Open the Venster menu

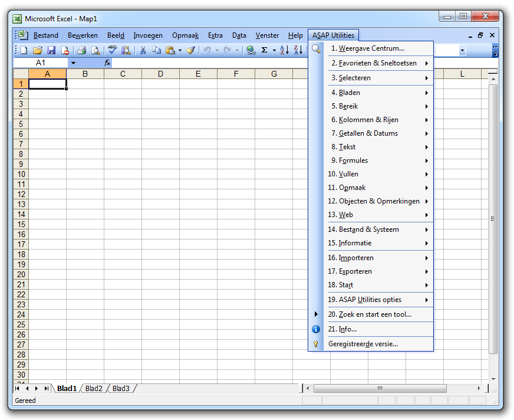(267, 35)
